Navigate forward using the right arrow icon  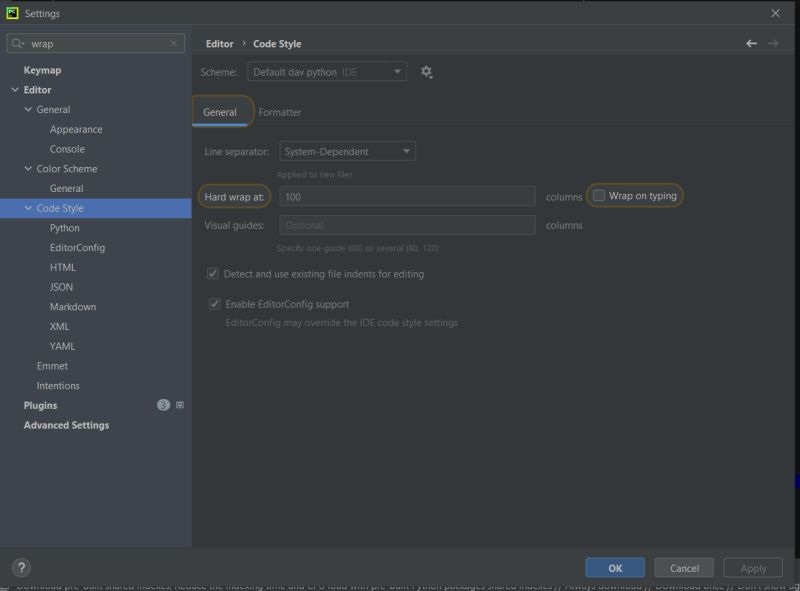coord(773,43)
